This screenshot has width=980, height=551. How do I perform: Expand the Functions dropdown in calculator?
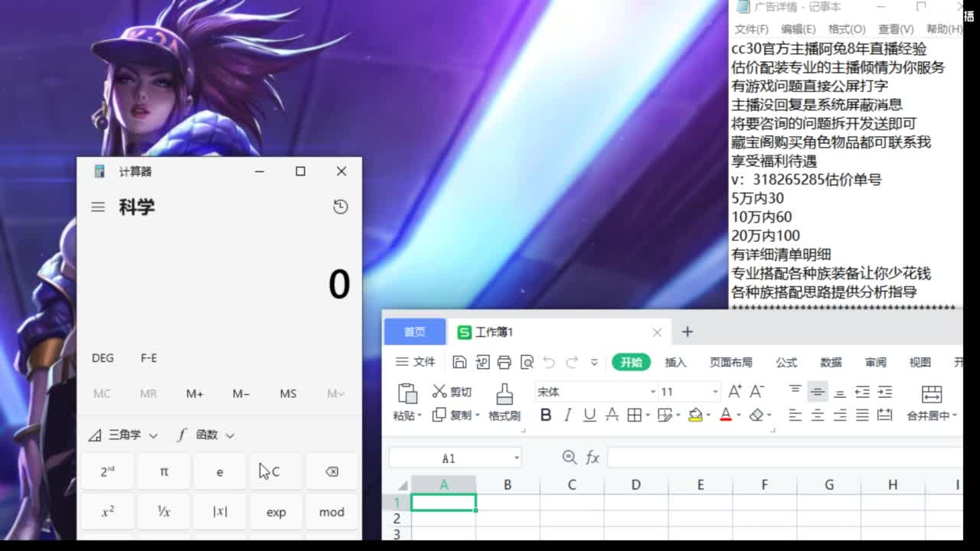(205, 435)
